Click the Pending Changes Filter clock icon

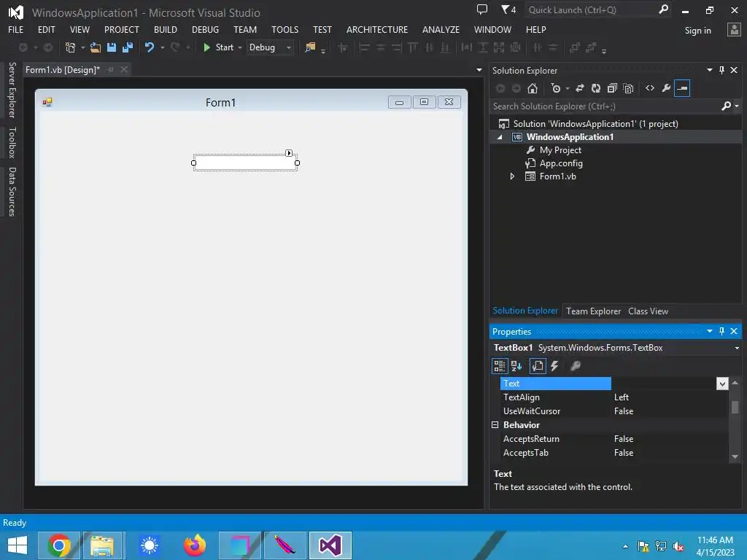click(555, 88)
